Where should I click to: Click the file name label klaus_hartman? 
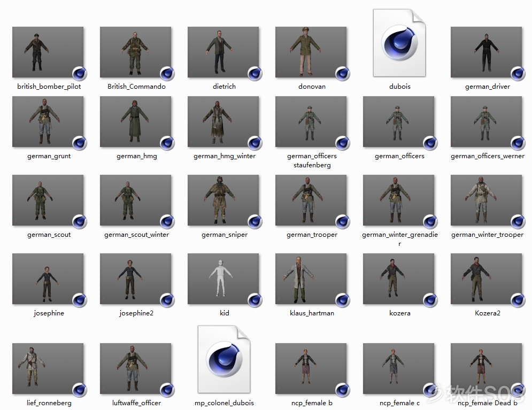[312, 313]
